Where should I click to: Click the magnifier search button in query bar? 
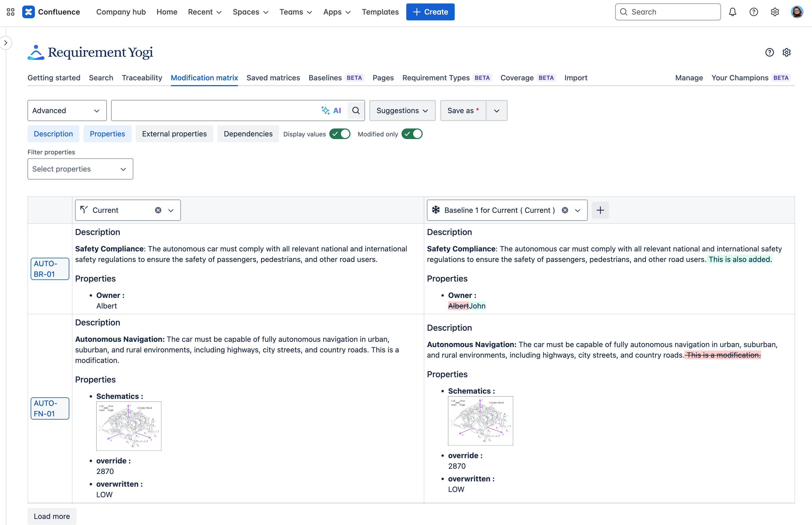coord(356,110)
